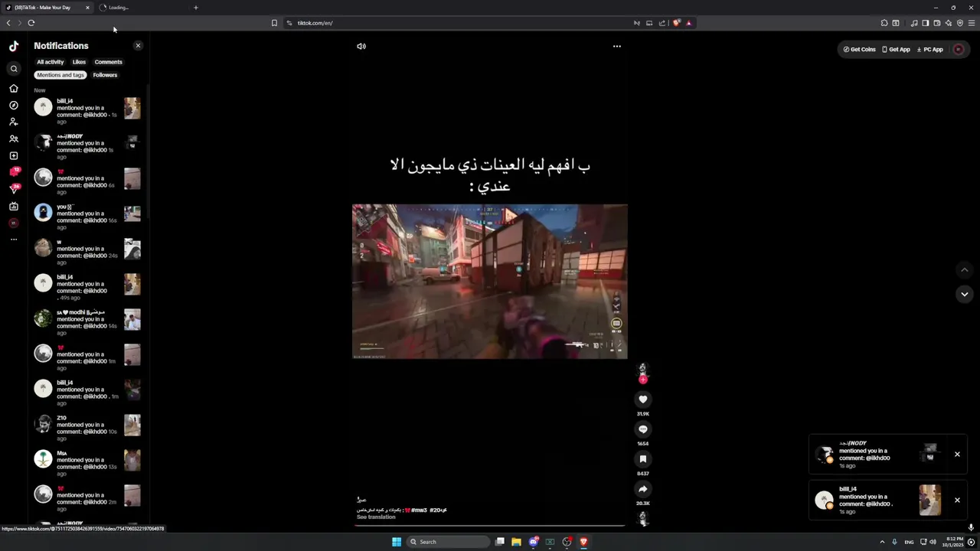
Task: Open File Explorer from the taskbar
Action: click(517, 542)
